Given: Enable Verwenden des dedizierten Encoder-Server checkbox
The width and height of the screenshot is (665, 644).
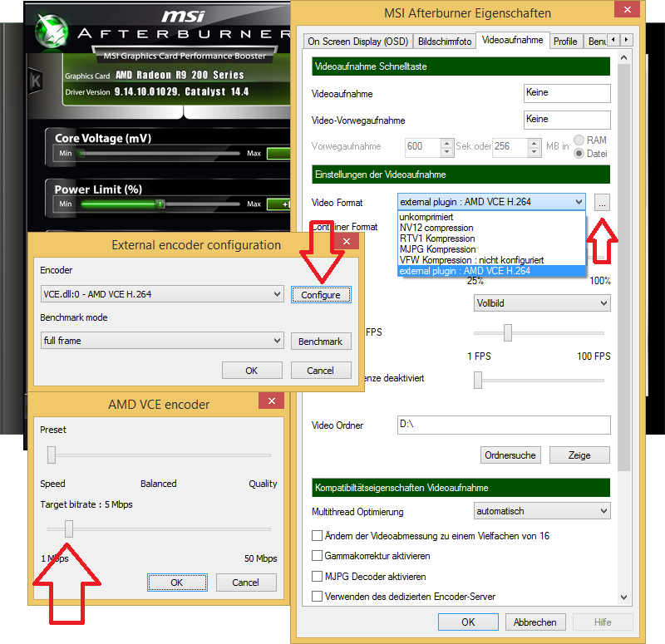Looking at the screenshot, I should (x=317, y=597).
